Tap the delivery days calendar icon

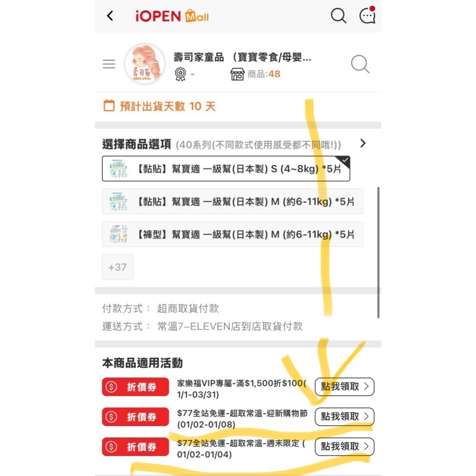pos(109,106)
